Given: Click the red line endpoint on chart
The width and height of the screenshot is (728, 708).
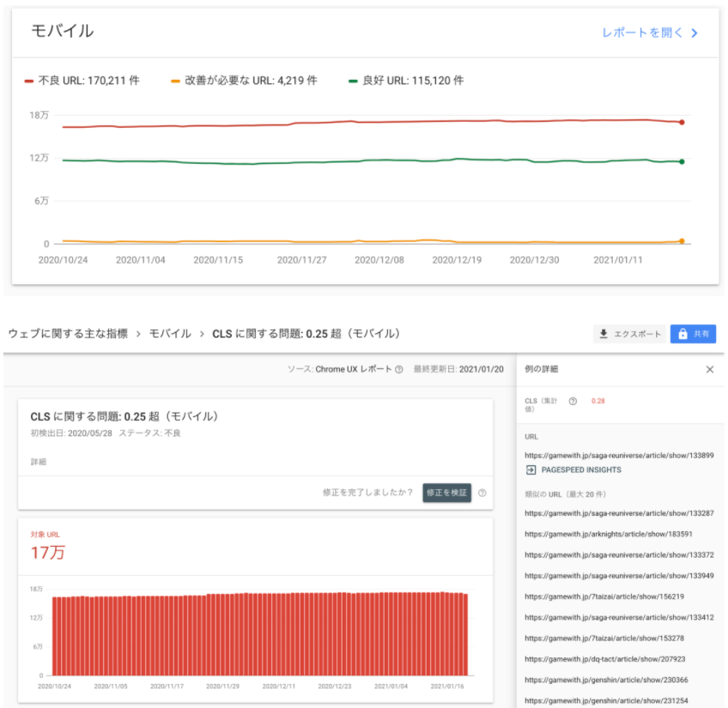Looking at the screenshot, I should pos(682,123).
